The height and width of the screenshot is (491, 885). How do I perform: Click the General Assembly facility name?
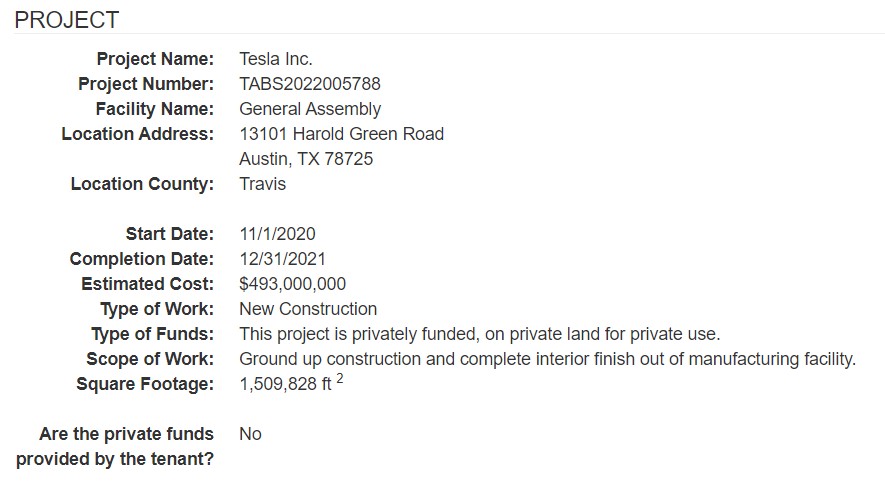(310, 109)
